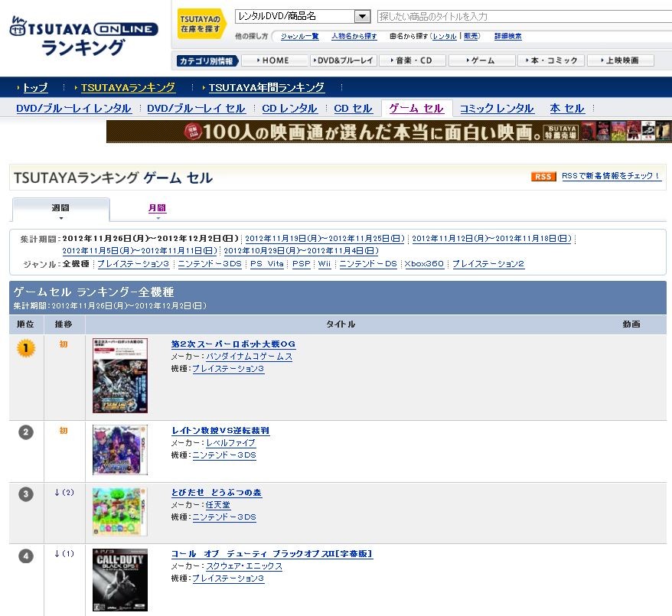Open レイトン教授VS逆転裁判 title link

pyautogui.click(x=220, y=431)
